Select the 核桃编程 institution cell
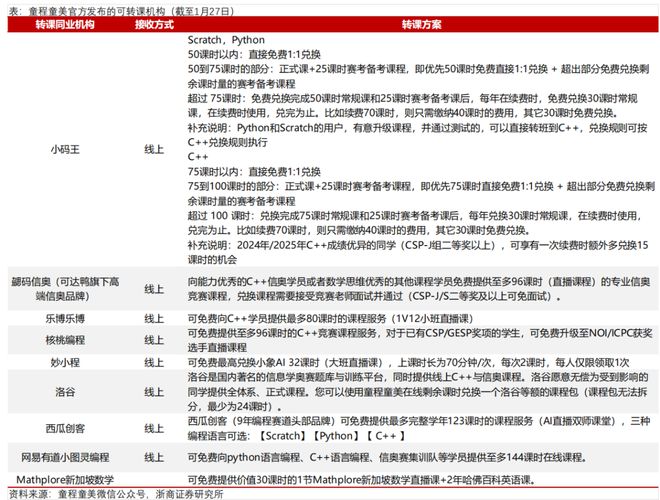Screen dimensions: 660x500 65,340
